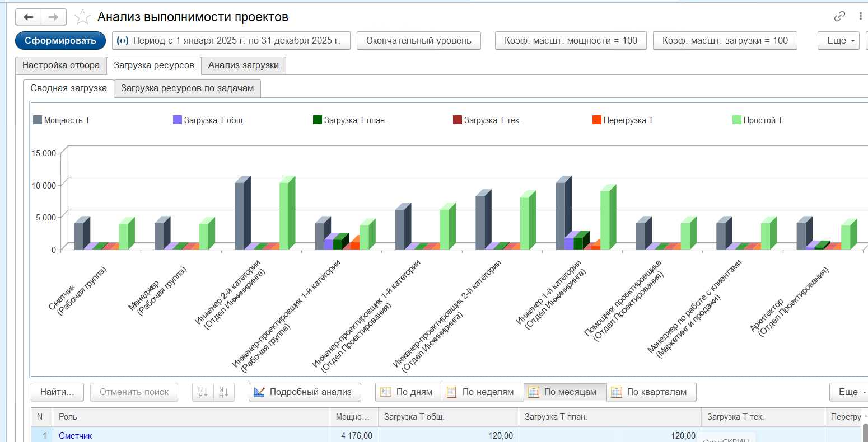Click the forward navigation arrow

(x=54, y=17)
